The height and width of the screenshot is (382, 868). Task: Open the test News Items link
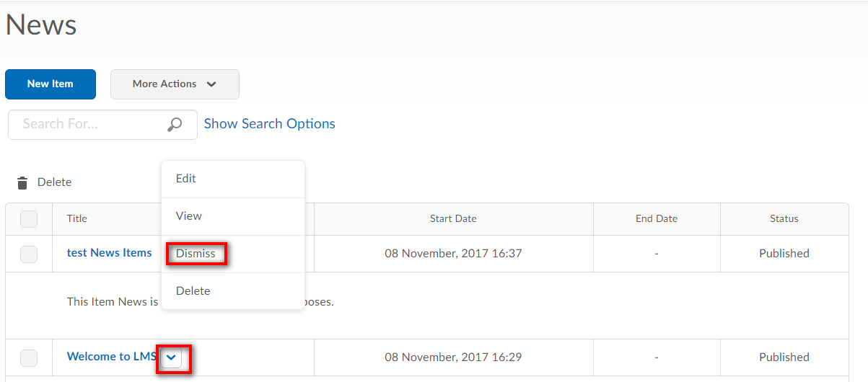click(x=110, y=253)
